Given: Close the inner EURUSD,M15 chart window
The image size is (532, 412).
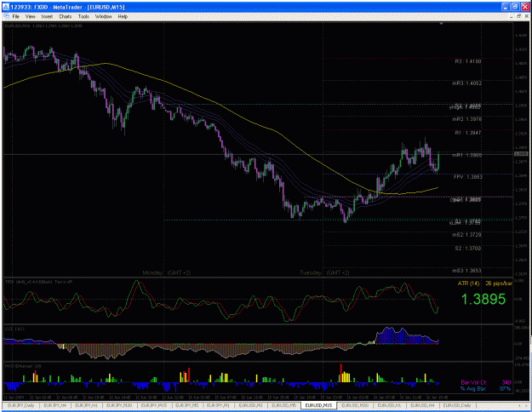Looking at the screenshot, I should click(x=526, y=16).
